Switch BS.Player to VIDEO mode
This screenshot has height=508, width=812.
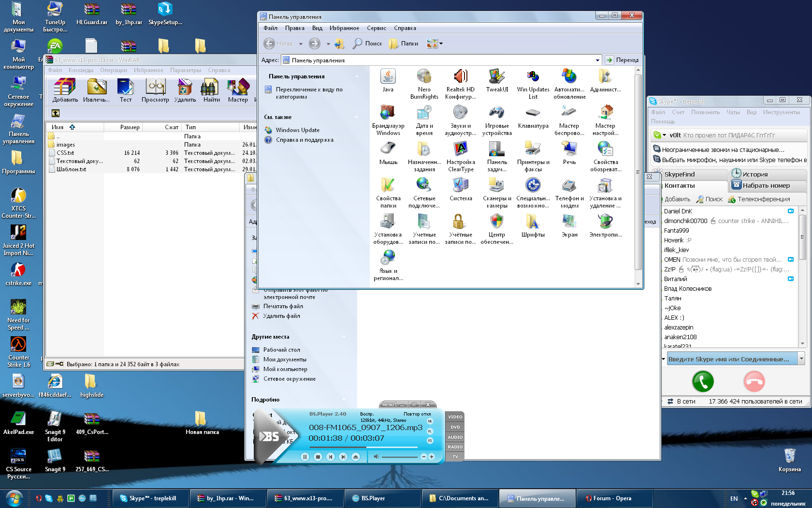click(x=455, y=417)
